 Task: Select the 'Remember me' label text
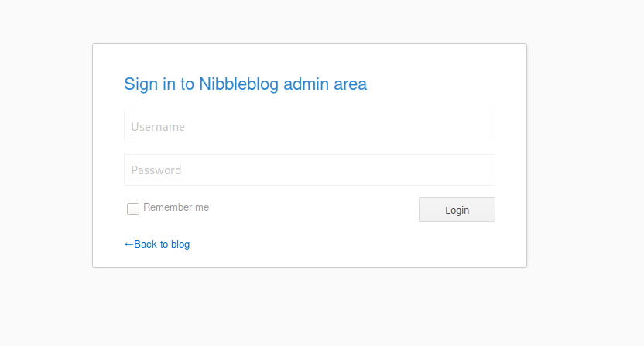[176, 207]
